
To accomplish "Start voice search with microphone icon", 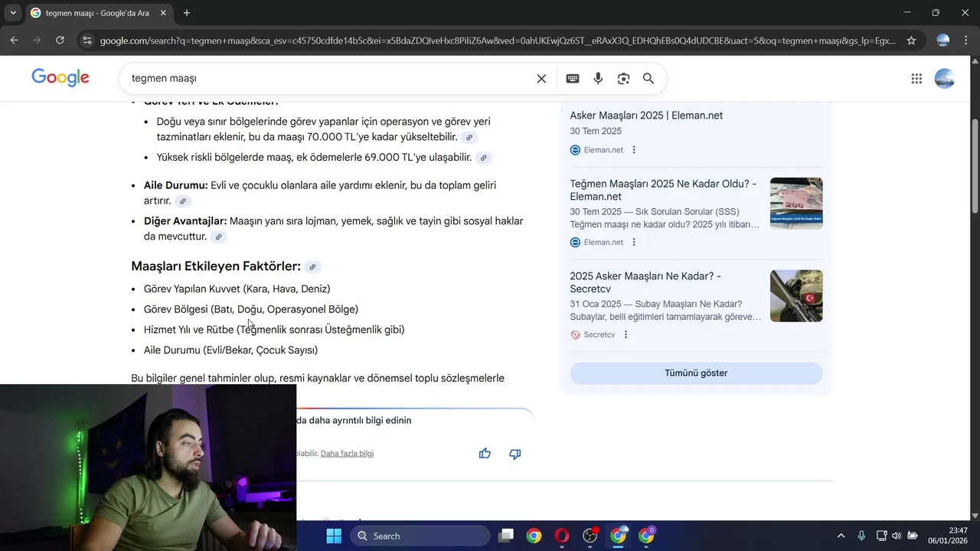I will tap(598, 78).
